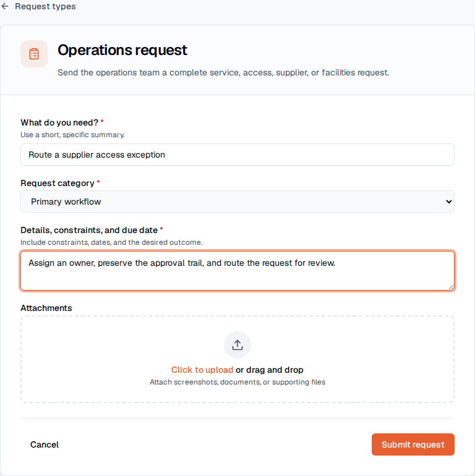Viewport: 475px width, 476px height.
Task: Click the "Use a short, specific summary" hint
Action: coord(72,135)
